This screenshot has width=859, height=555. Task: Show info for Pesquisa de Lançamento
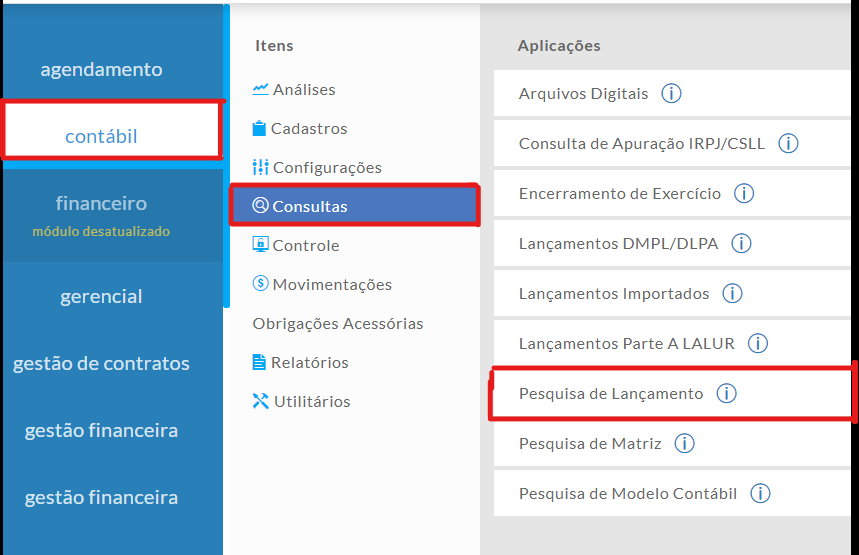click(727, 394)
